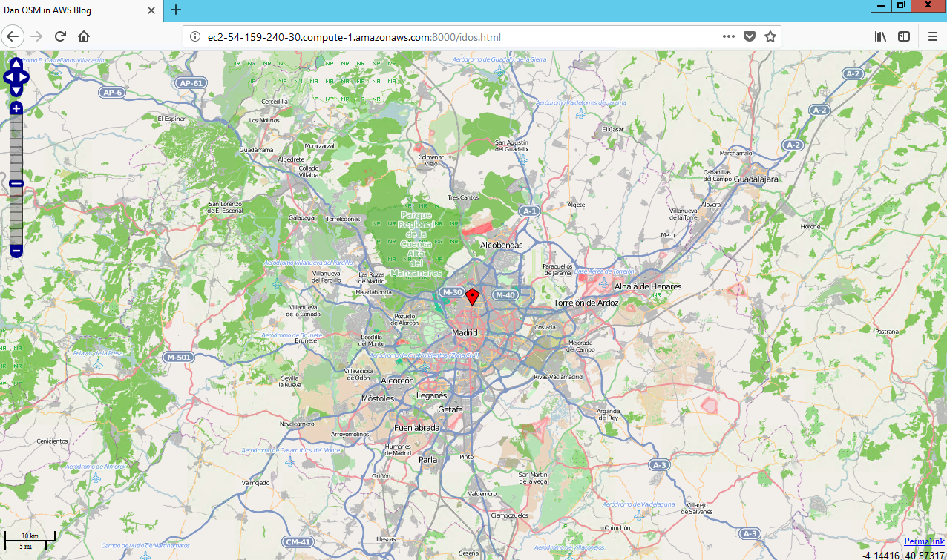The height and width of the screenshot is (560, 947).
Task: Pan the map up with the north arrow
Action: [16, 64]
